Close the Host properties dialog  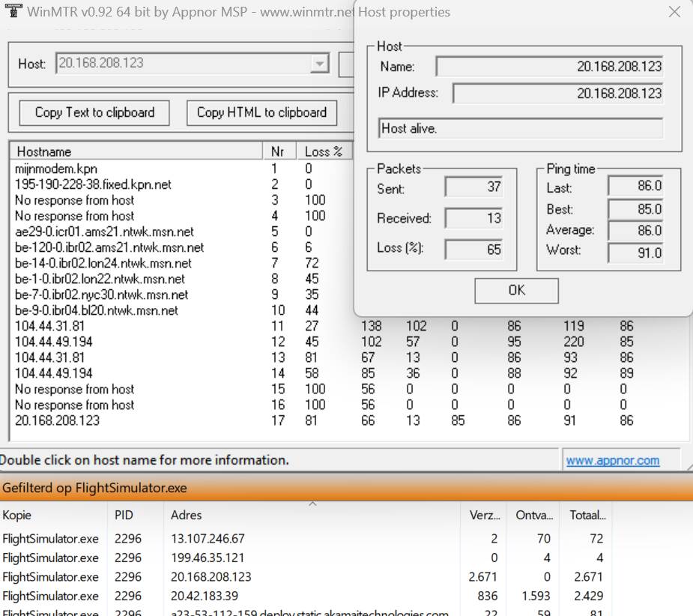(x=674, y=11)
